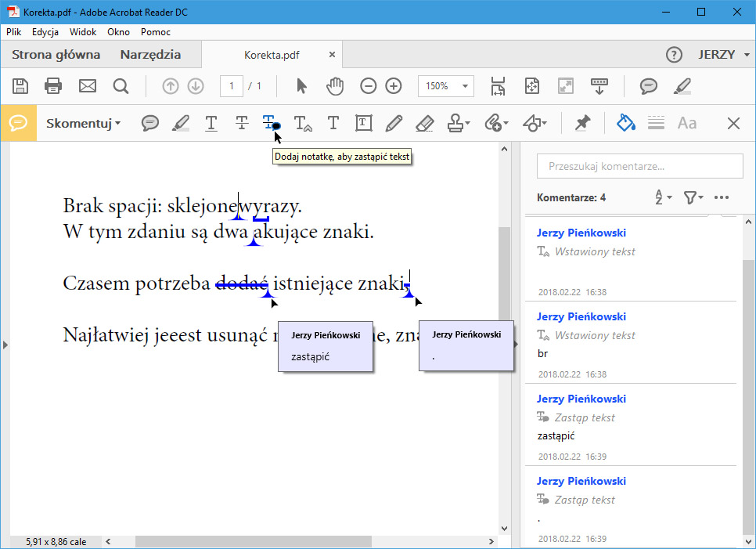Select the insert text at cursor tool

(x=303, y=123)
